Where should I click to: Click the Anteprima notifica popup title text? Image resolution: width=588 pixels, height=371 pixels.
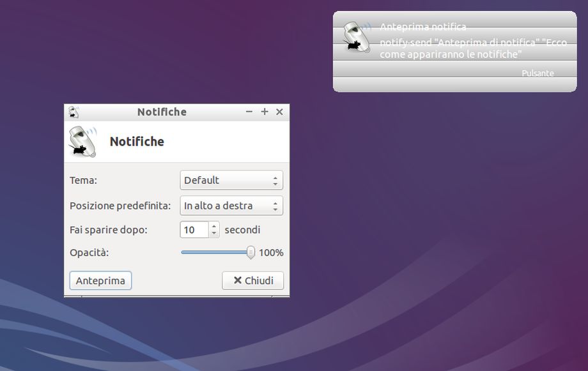click(421, 27)
